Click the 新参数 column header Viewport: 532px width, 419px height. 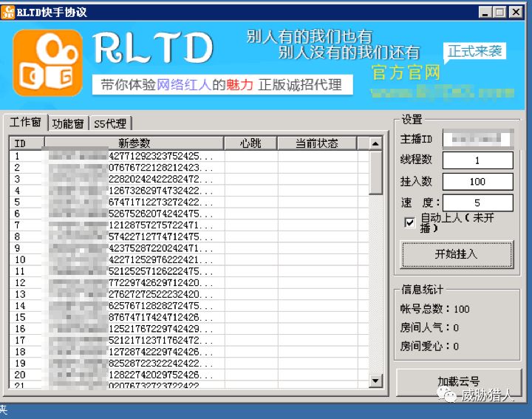[134, 143]
